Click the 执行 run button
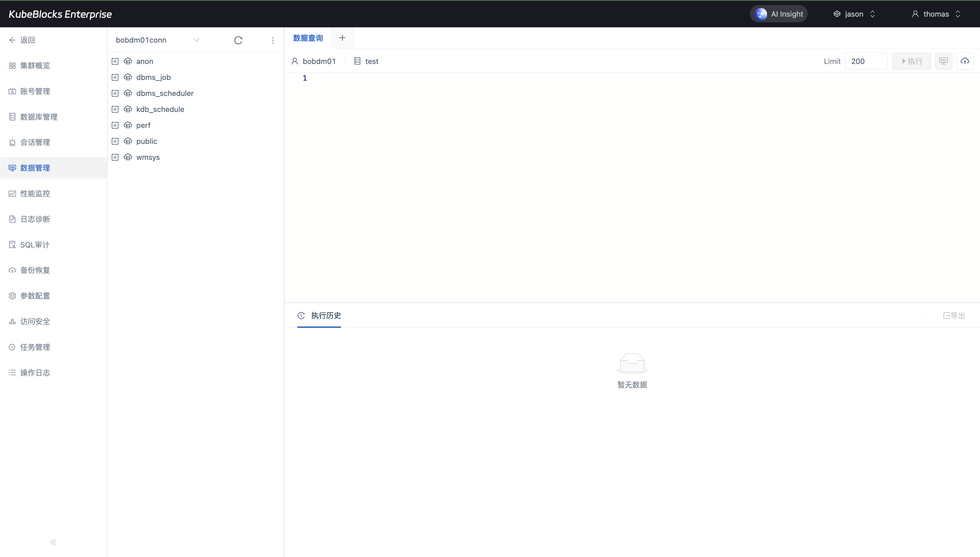The image size is (980, 557). coord(911,61)
